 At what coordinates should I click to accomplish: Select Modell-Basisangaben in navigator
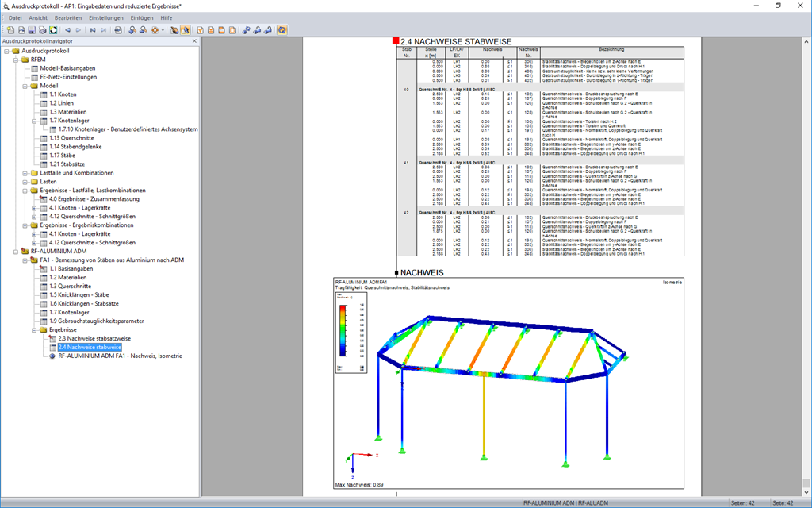(x=67, y=68)
